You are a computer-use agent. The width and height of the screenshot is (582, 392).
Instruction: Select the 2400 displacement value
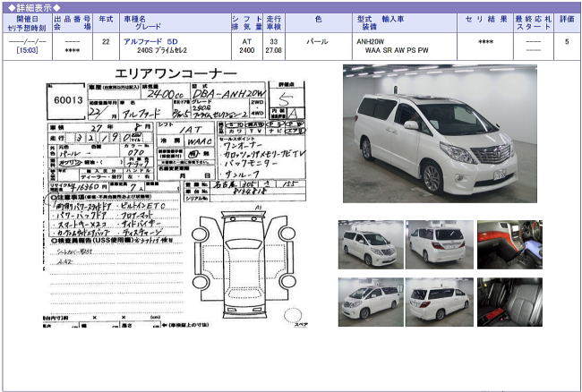[x=247, y=50]
